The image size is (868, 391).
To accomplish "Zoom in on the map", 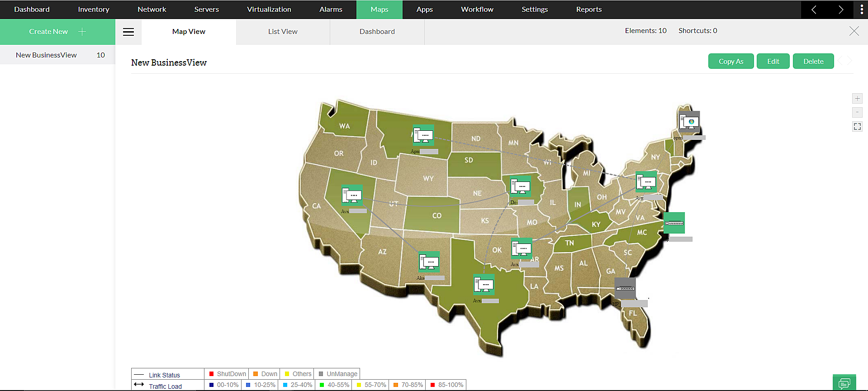I will click(857, 99).
